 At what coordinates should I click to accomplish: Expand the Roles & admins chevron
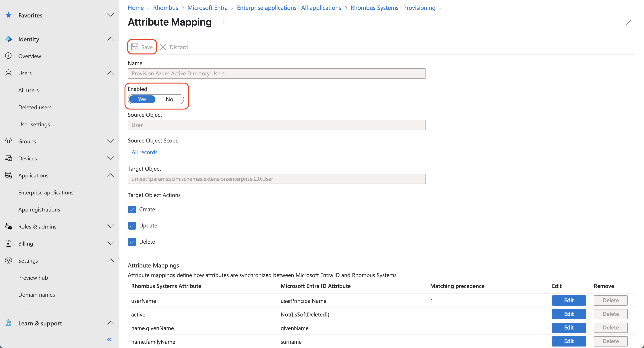[111, 226]
